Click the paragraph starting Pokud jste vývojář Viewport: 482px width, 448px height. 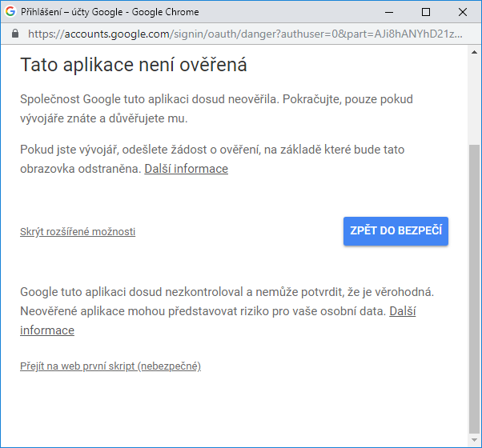coord(212,159)
